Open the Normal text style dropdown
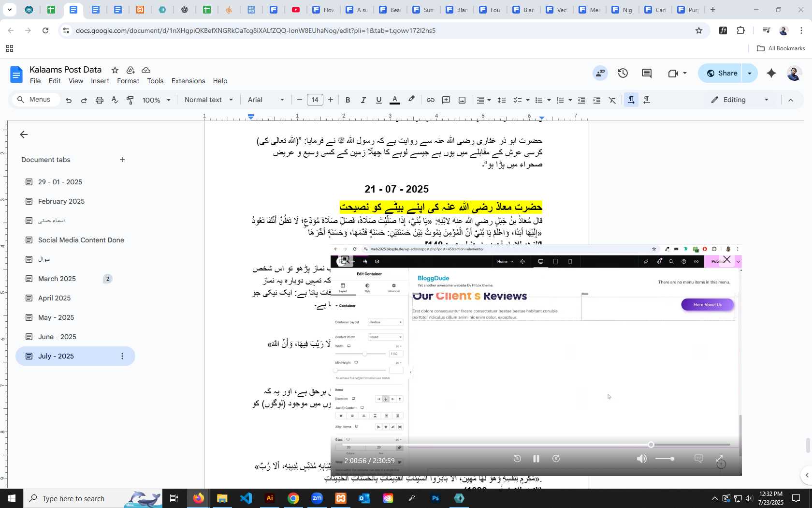812x508 pixels. 209,100
